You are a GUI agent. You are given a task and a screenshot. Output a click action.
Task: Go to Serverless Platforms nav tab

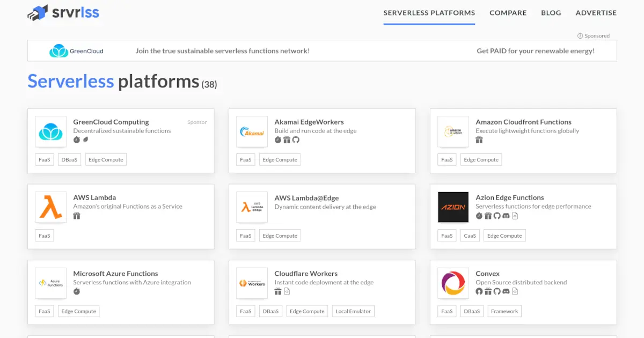(429, 13)
